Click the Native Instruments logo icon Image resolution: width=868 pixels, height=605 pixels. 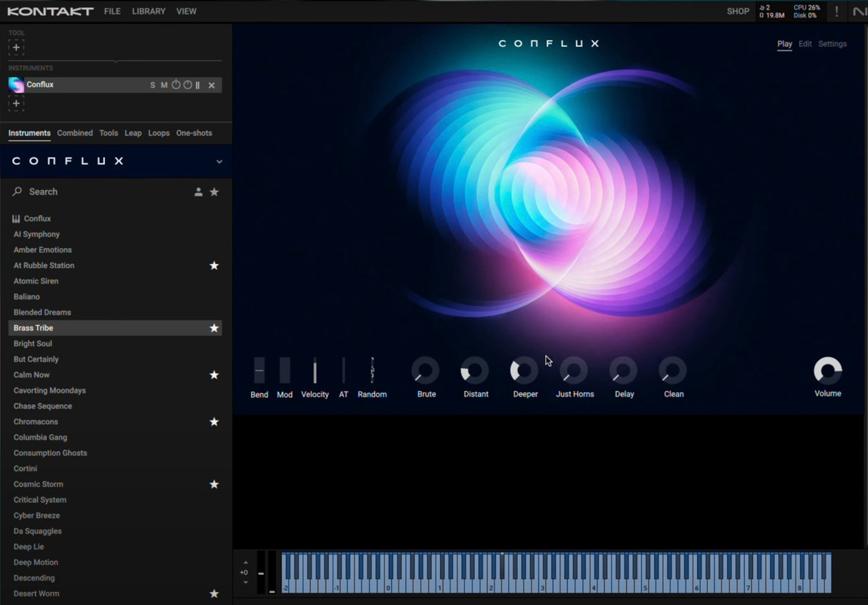(x=860, y=11)
